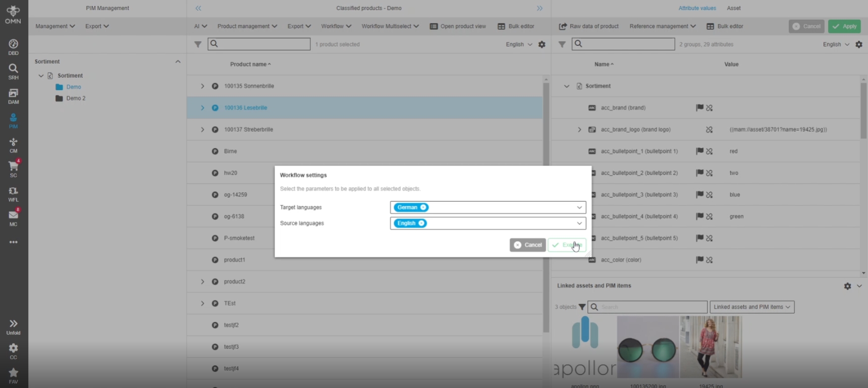The image size is (868, 388).
Task: Remove German from target languages
Action: [x=423, y=207]
